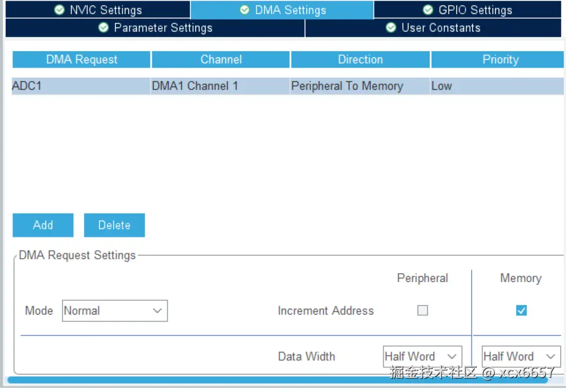
Task: Click the horizontal scrollbar at the bottom
Action: click(278, 380)
